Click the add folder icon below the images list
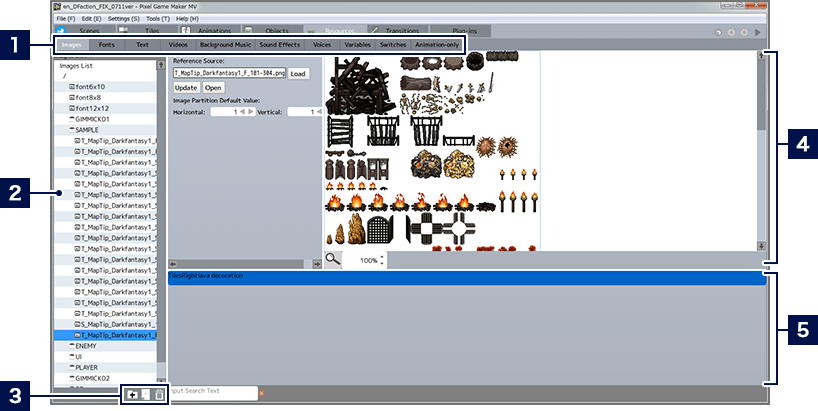 (x=132, y=395)
